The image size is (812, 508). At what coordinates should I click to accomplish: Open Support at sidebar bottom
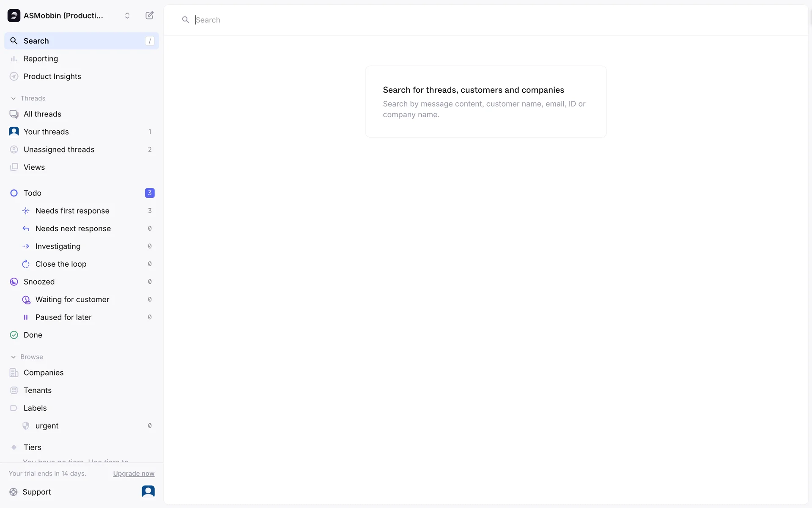pos(36,492)
